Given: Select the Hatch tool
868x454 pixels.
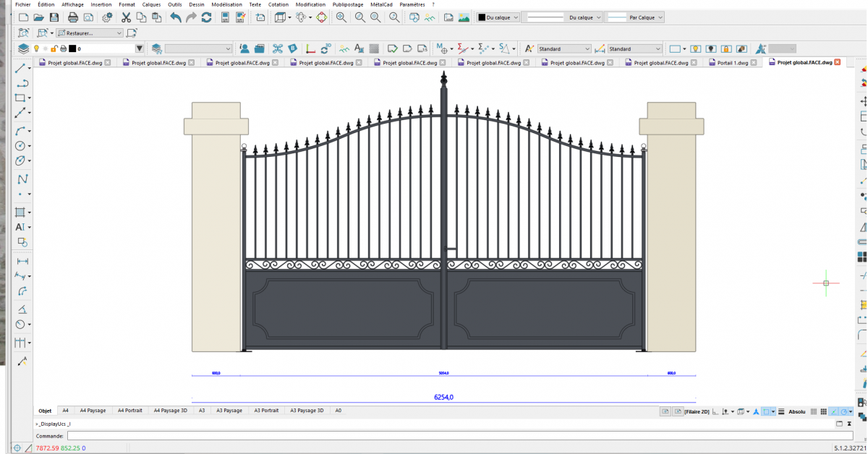Looking at the screenshot, I should point(21,212).
